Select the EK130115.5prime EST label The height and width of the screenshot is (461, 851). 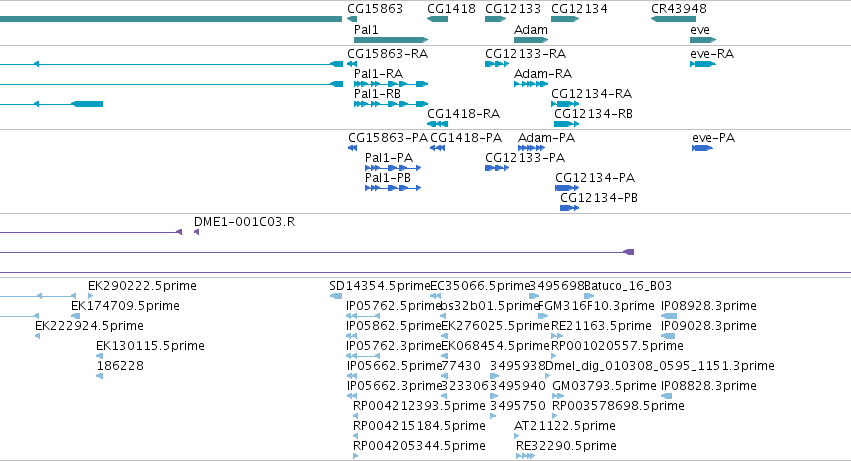click(x=150, y=346)
